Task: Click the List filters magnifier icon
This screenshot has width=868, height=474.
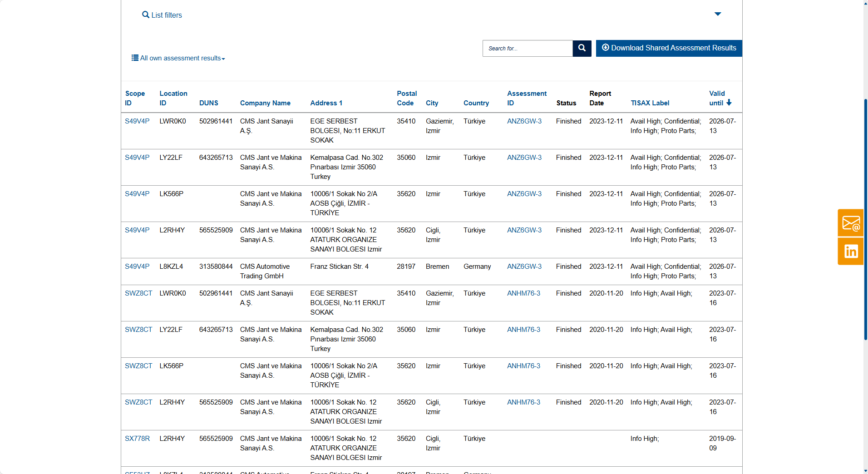Action: tap(146, 15)
